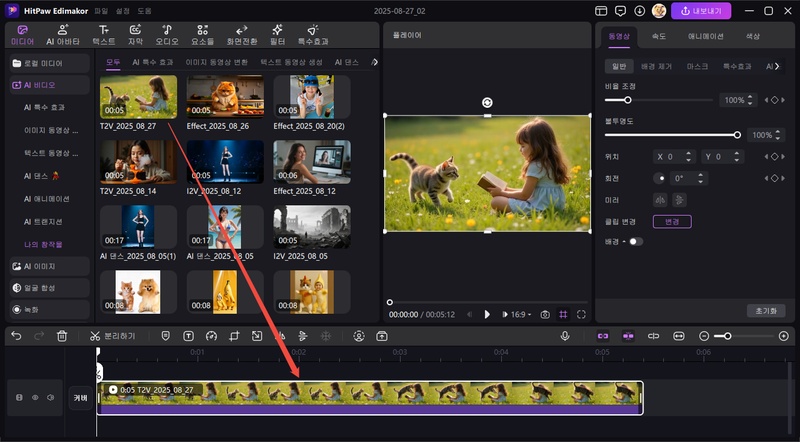
Task: Select the 배경 제거 sub-tab
Action: (657, 66)
